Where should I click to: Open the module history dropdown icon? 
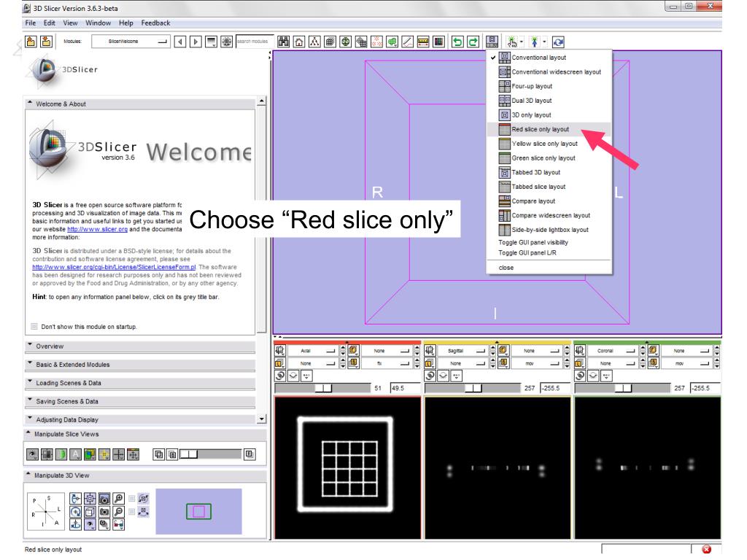(x=211, y=42)
